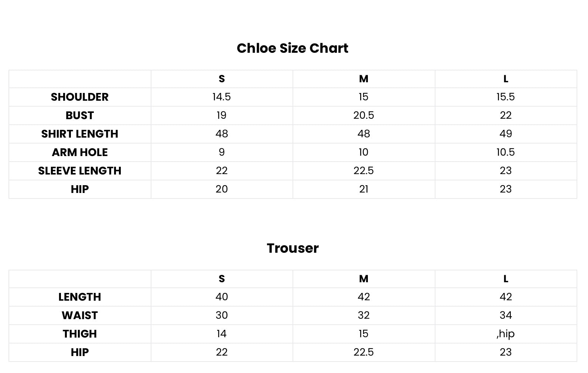Click the trouser length value 40
The height and width of the screenshot is (373, 588).
click(222, 297)
